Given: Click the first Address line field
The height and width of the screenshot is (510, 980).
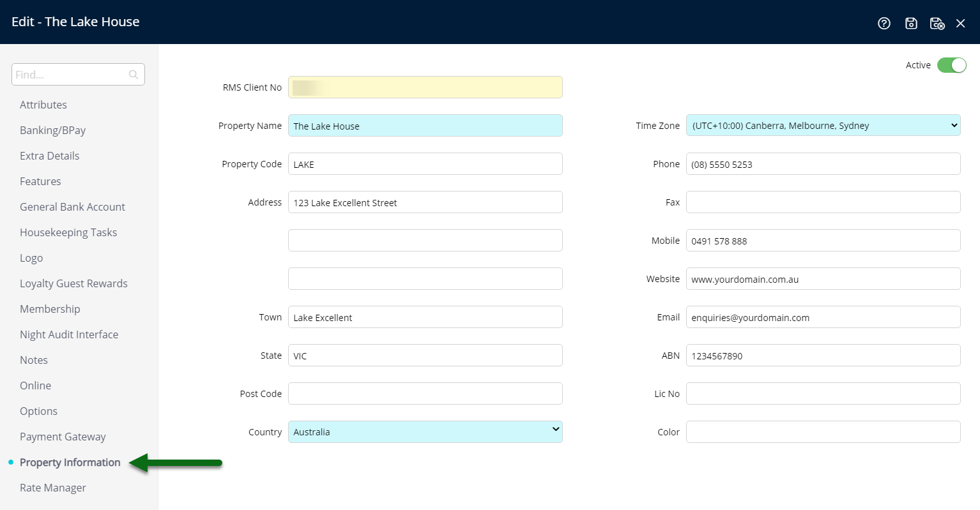Looking at the screenshot, I should (425, 202).
